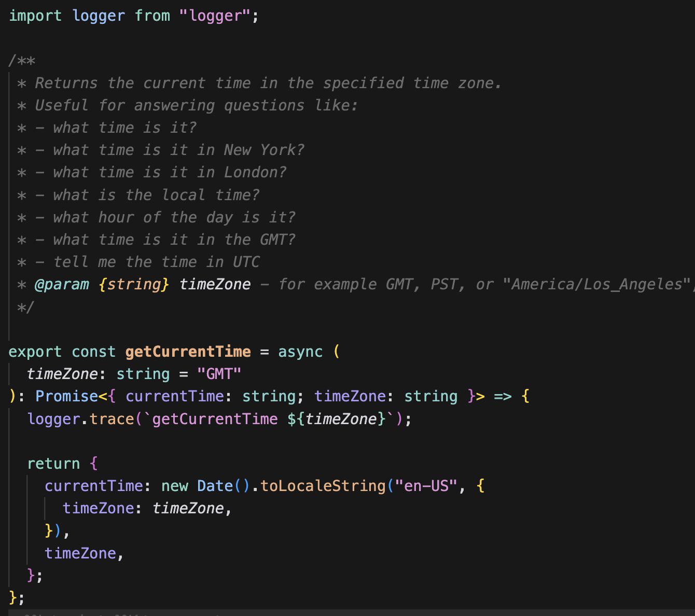Click the toLocaleString method

coord(323,486)
